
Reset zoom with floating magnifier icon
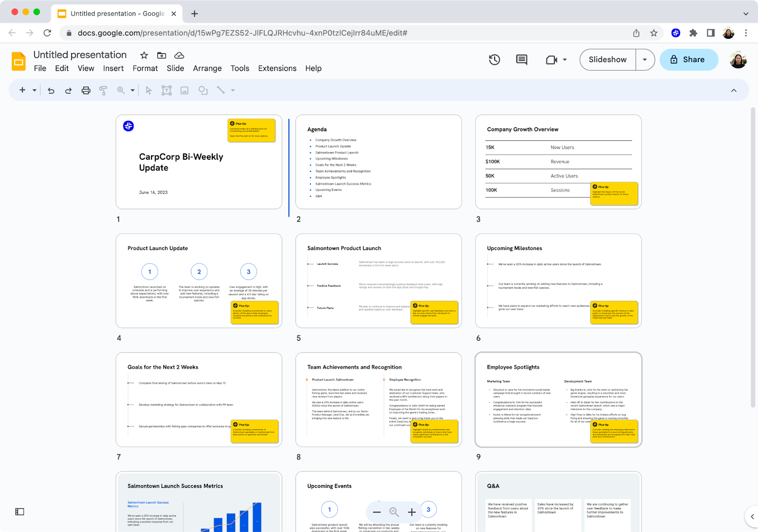click(x=394, y=512)
